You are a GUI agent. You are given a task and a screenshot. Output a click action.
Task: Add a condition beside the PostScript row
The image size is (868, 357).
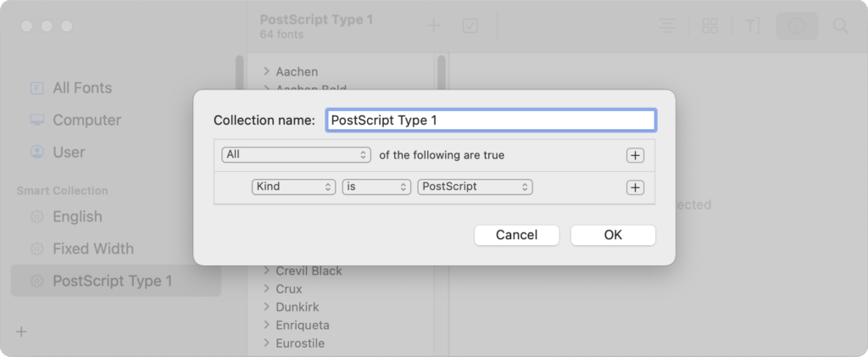coord(635,187)
